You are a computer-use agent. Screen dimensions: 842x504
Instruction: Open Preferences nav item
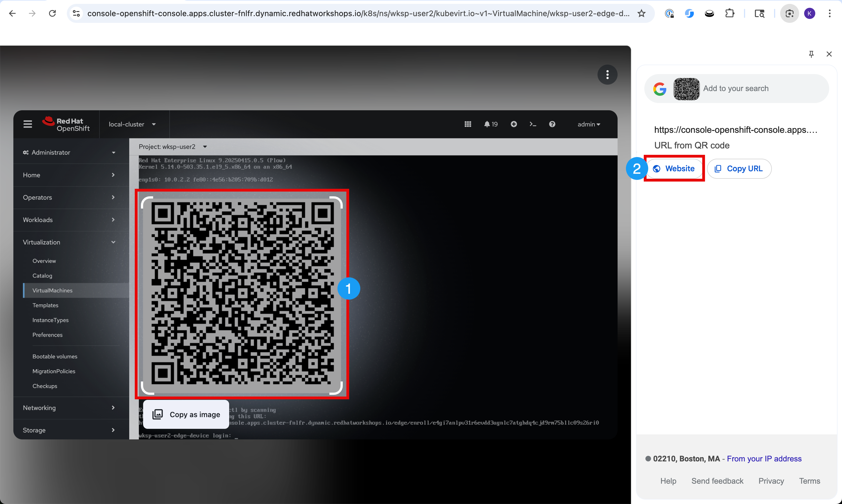[x=48, y=335]
